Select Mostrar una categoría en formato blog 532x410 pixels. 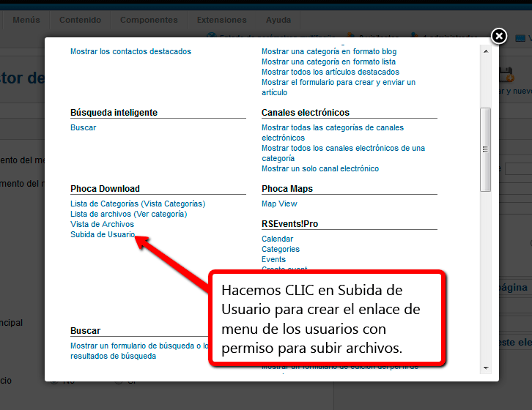[329, 51]
